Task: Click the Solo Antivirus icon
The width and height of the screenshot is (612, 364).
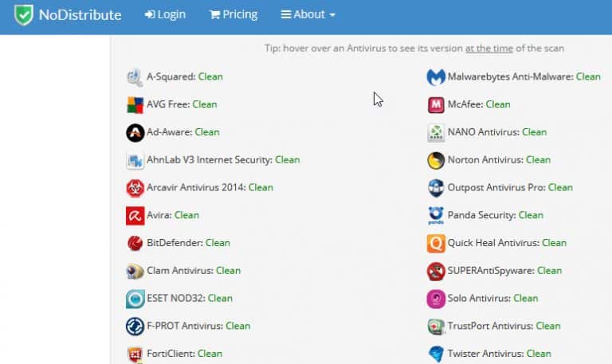Action: (x=436, y=299)
